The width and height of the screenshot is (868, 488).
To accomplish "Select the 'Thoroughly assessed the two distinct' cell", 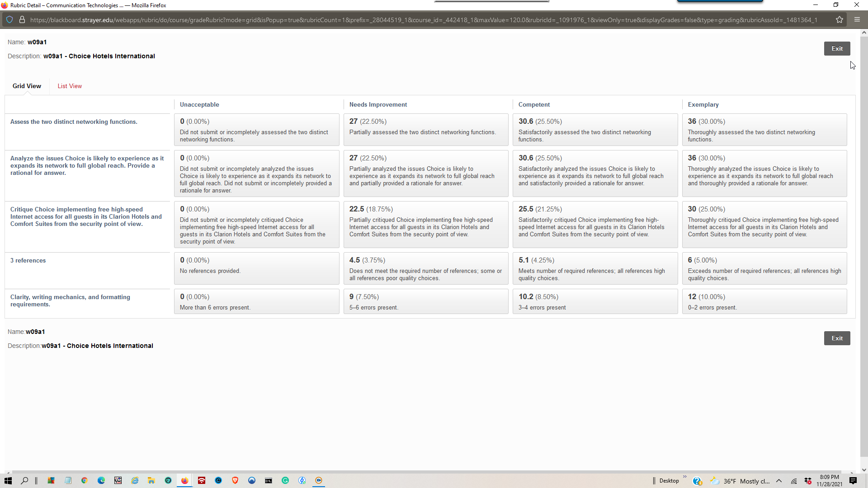I will pos(764,130).
